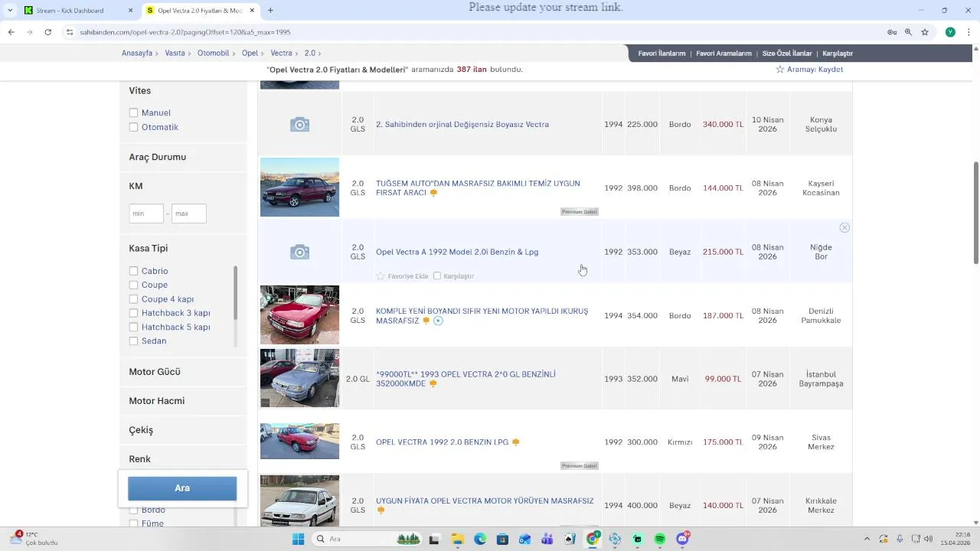The image size is (980, 551).
Task: Open Karşılaştır in the top menu
Action: coord(838,54)
